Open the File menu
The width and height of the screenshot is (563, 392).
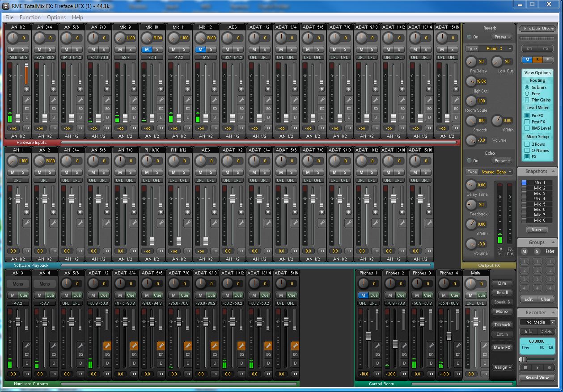click(9, 17)
